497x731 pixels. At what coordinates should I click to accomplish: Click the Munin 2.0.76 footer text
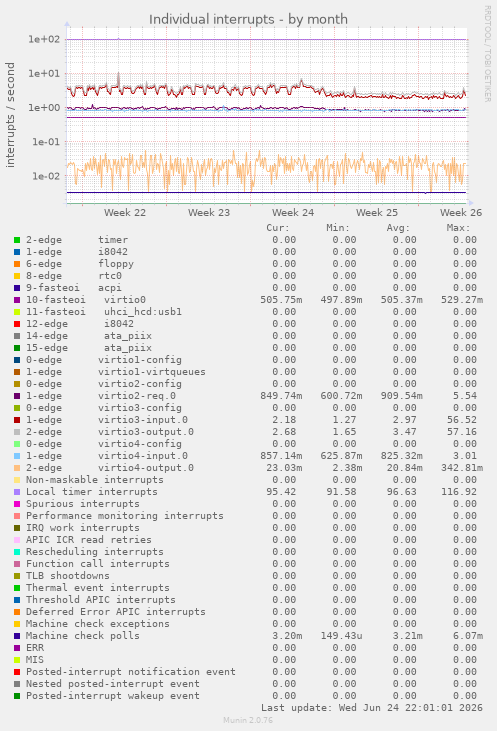pyautogui.click(x=248, y=720)
